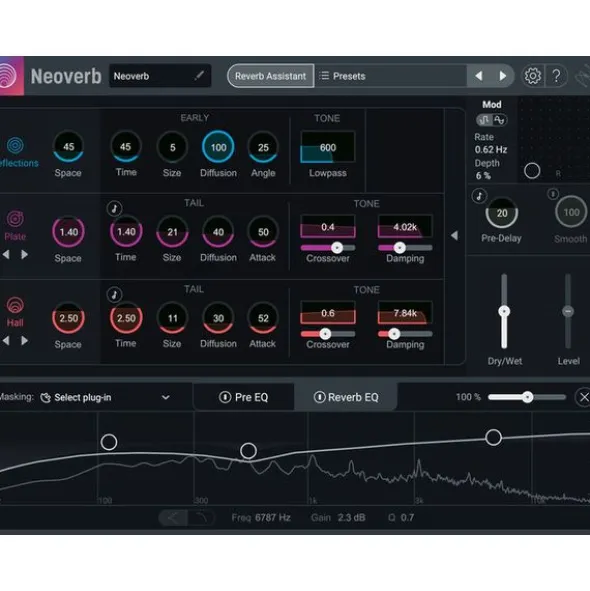Click the Early Diffusion knob showing 100
Image resolution: width=590 pixels, height=591 pixels.
pos(218,147)
